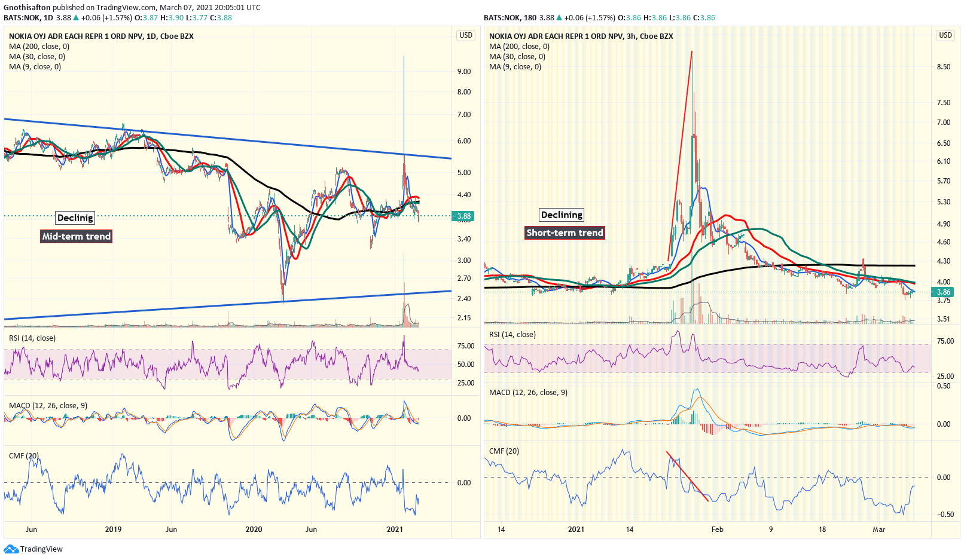This screenshot has height=560, width=964.
Task: Select the 'Short-term trend' annotation label
Action: click(x=565, y=232)
